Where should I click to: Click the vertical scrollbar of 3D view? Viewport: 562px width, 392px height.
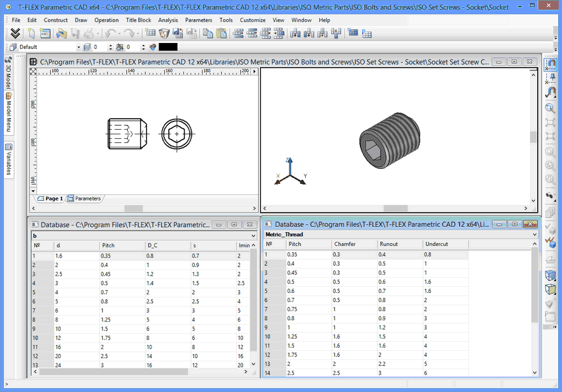[x=533, y=138]
